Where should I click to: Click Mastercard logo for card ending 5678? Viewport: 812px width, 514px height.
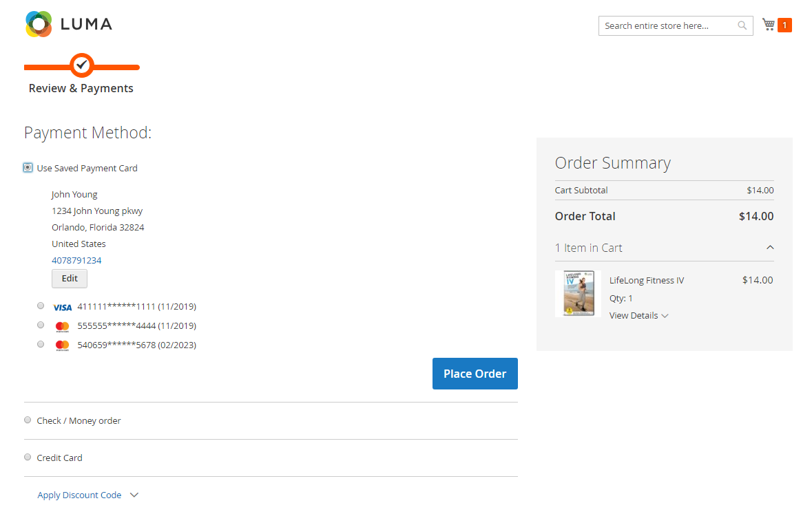click(x=62, y=346)
